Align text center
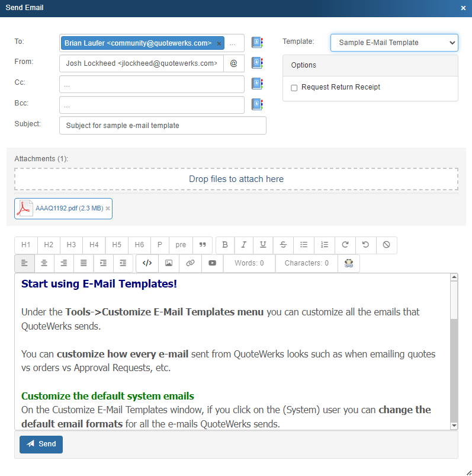Viewport: 472px width, 476px height. click(x=44, y=263)
